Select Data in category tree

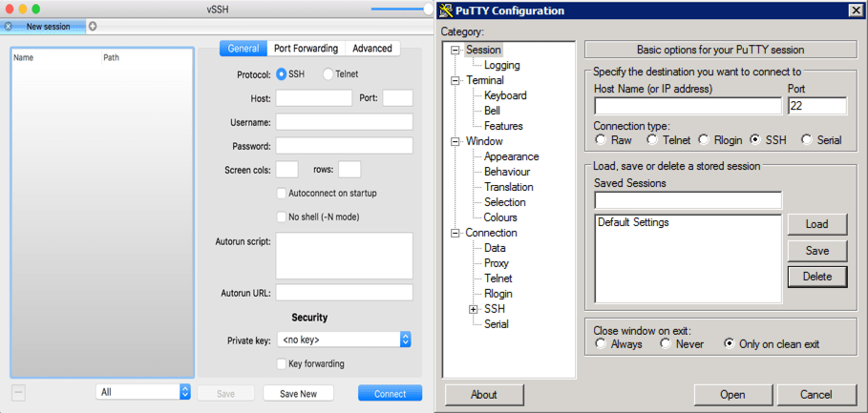click(495, 248)
